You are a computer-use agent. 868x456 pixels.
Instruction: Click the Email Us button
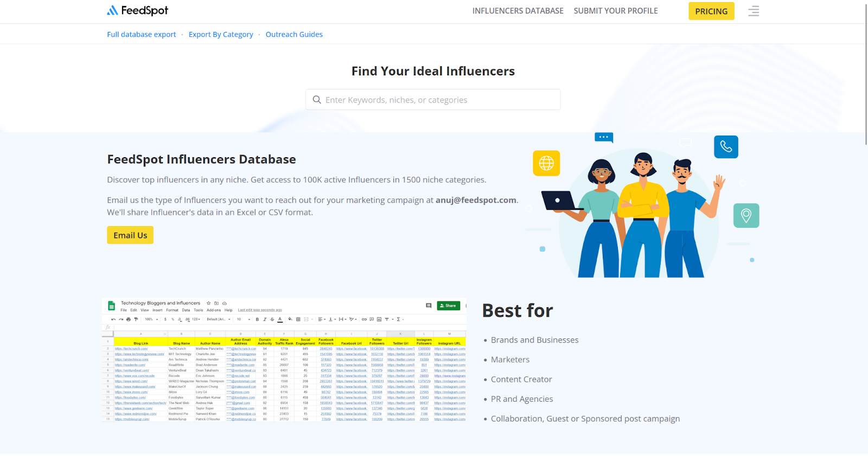(x=130, y=235)
